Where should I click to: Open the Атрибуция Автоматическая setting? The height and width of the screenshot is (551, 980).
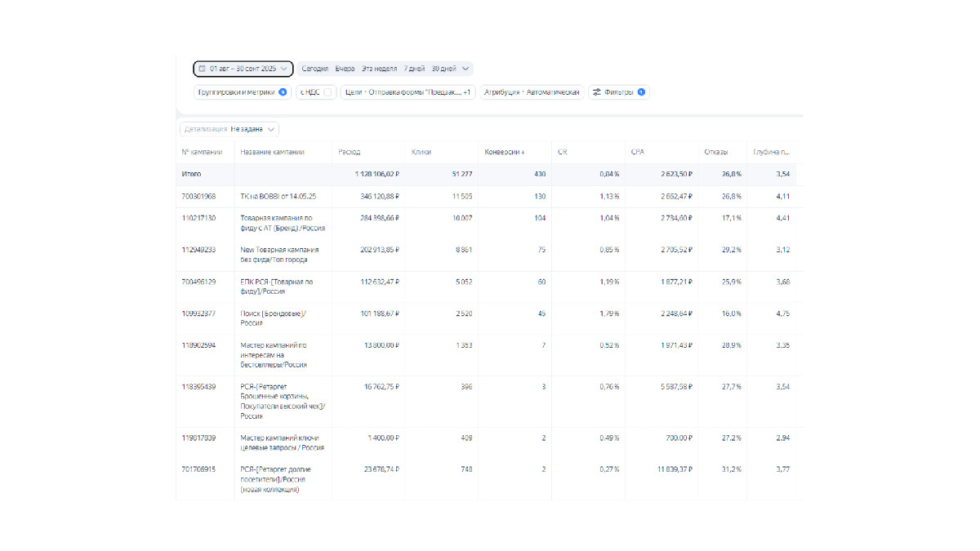tap(532, 92)
